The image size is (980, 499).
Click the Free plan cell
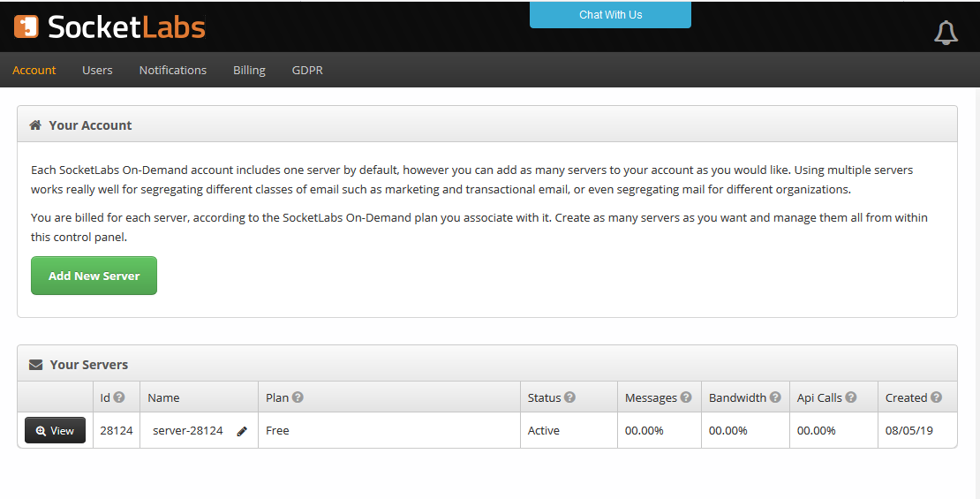[388, 430]
